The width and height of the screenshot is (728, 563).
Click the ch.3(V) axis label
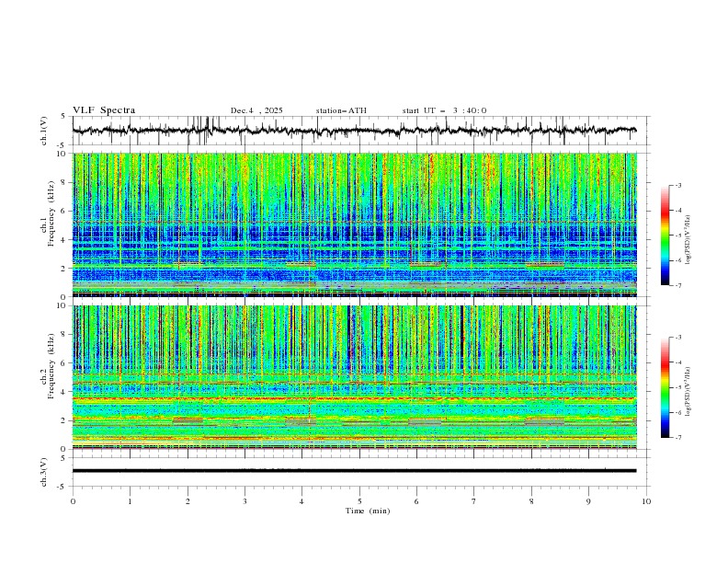tap(45, 470)
